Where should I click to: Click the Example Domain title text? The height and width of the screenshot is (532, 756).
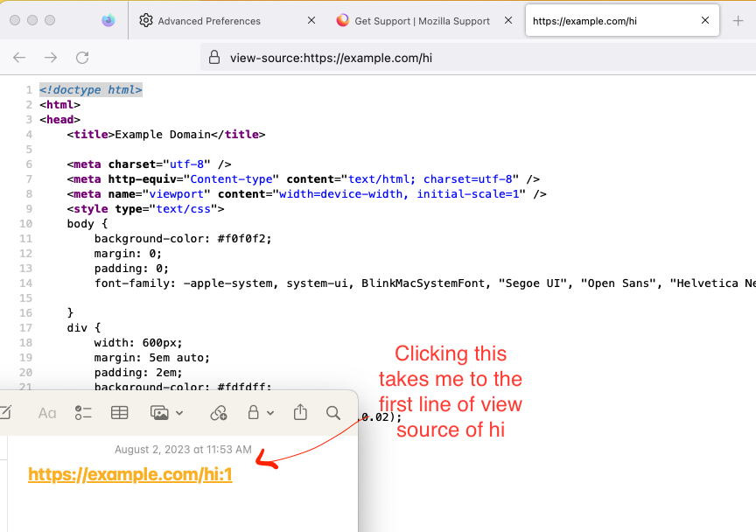click(x=163, y=135)
